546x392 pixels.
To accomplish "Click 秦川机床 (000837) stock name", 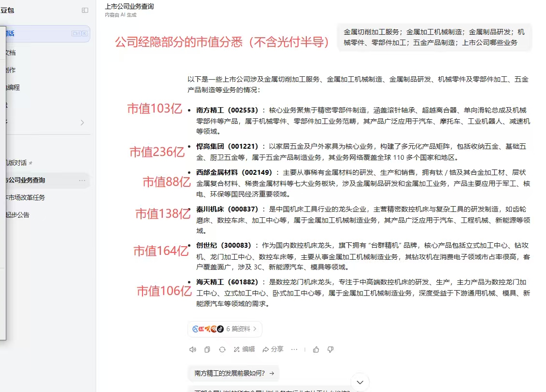I will click(227, 209).
